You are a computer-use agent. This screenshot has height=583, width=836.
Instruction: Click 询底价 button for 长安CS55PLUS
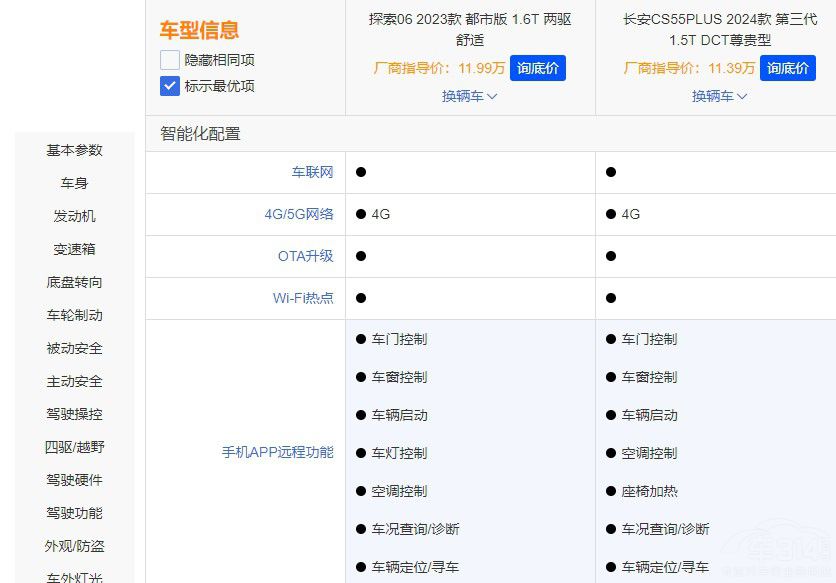788,68
